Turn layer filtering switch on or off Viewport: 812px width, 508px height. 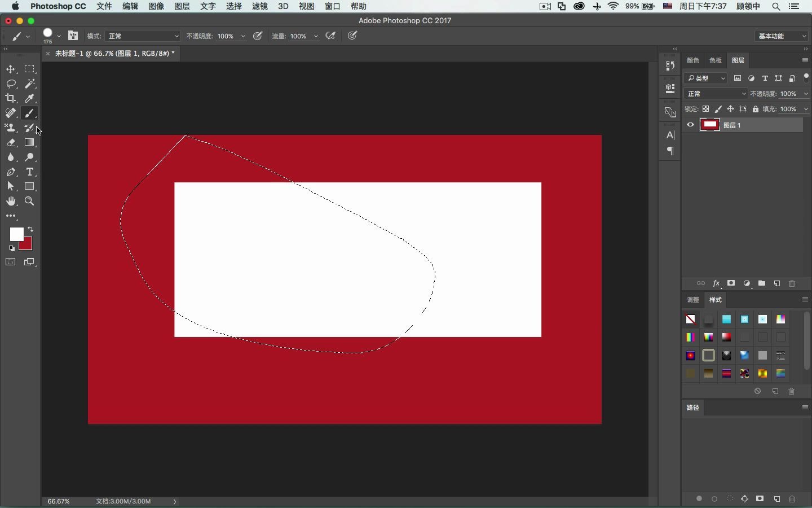point(806,77)
